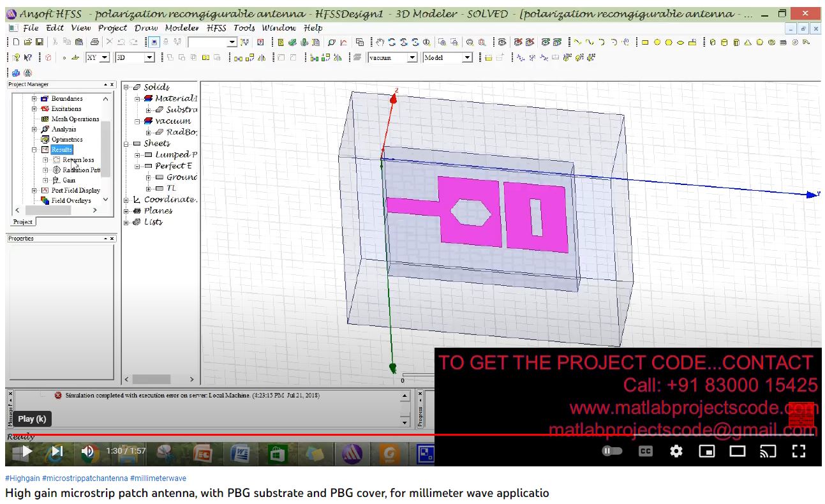
Task: Select Field Overlays tree item
Action: (71, 200)
